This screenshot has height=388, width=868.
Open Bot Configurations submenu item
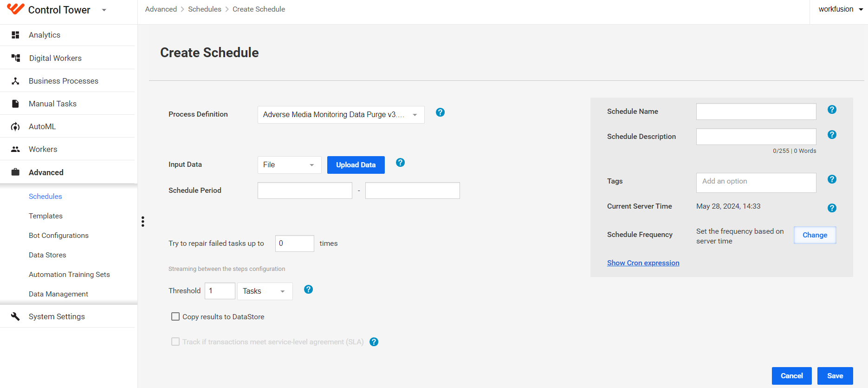[x=58, y=236]
